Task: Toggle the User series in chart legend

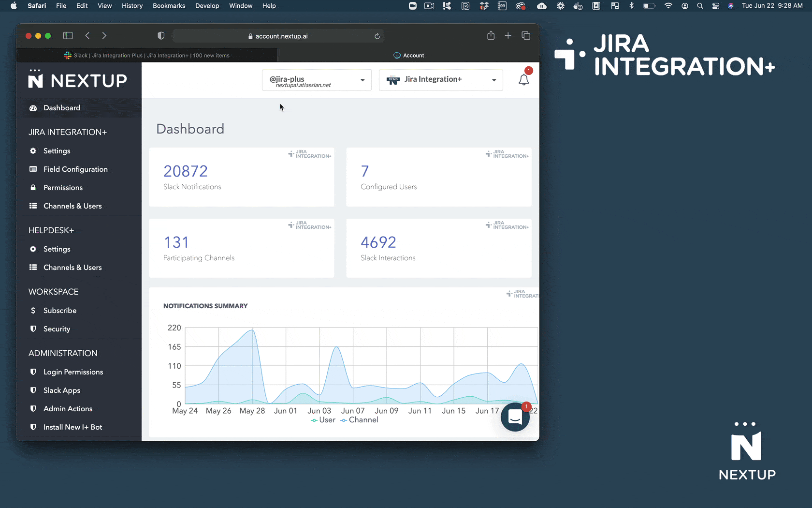Action: click(323, 420)
